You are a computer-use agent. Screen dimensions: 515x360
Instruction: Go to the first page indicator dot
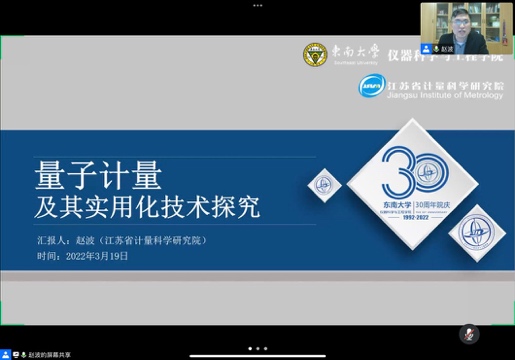click(x=250, y=349)
